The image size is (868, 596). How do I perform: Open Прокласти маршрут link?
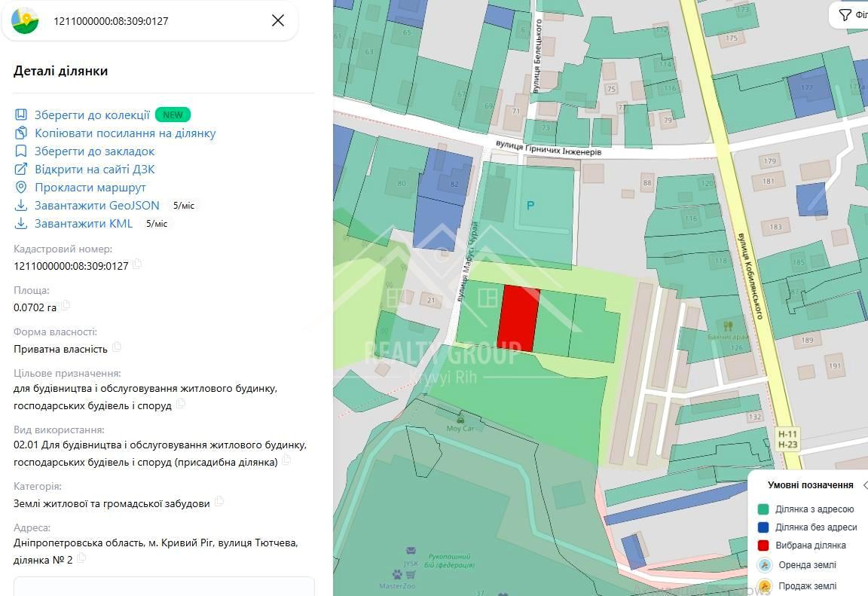(x=90, y=188)
